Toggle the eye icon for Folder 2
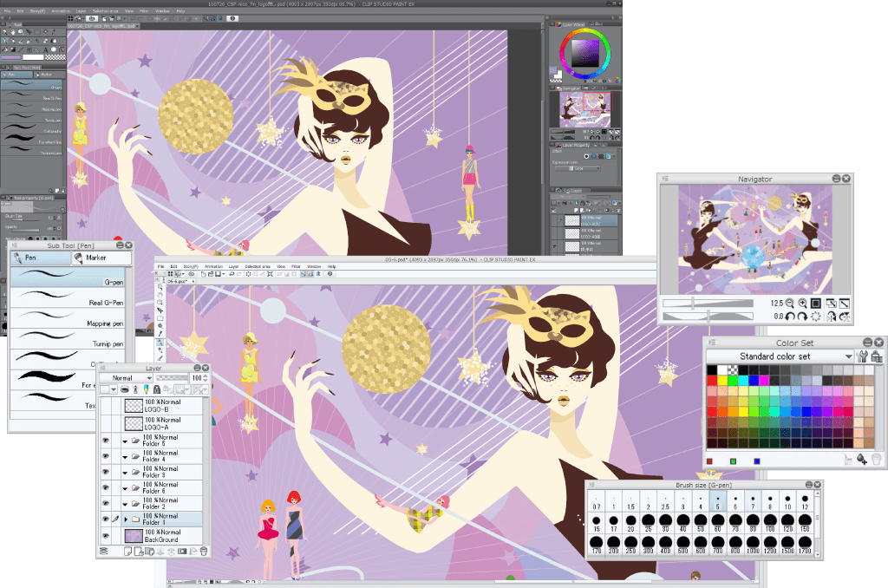This screenshot has height=588, width=888. (106, 503)
